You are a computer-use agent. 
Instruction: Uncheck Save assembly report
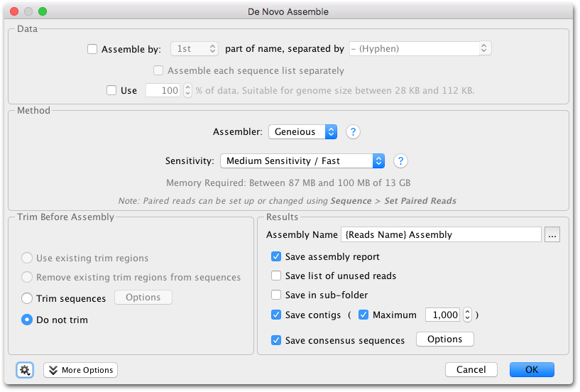click(x=276, y=256)
